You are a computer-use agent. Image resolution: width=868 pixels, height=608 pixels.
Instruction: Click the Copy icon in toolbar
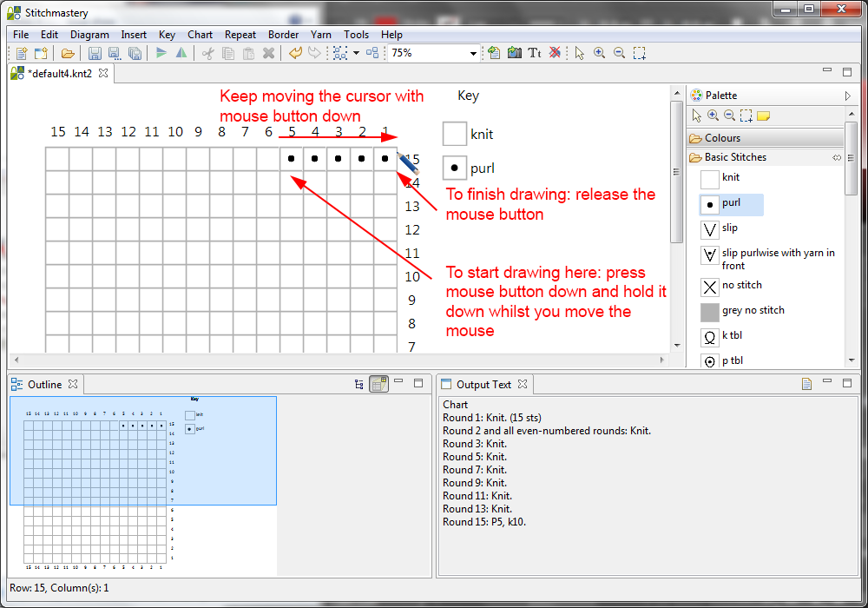pyautogui.click(x=228, y=53)
